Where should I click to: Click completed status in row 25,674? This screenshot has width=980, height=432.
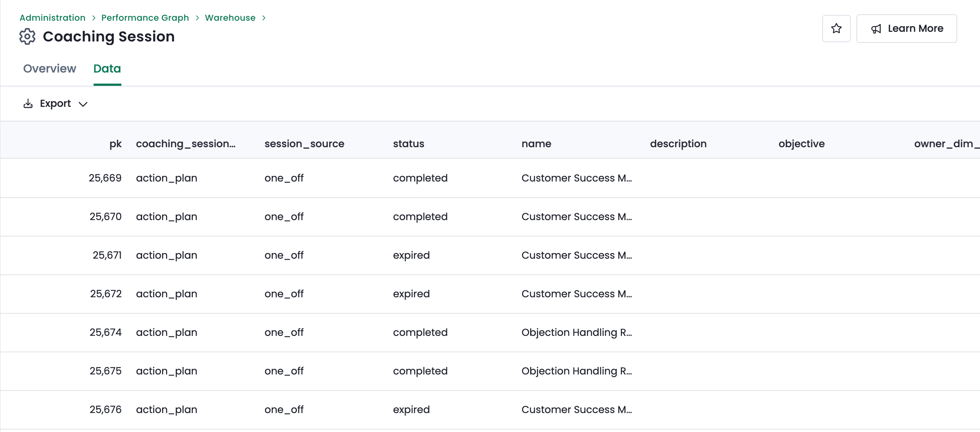click(x=420, y=332)
